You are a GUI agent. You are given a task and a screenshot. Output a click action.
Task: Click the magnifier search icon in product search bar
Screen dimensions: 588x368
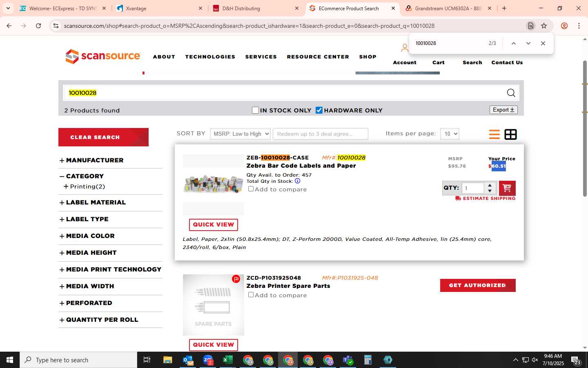point(511,93)
